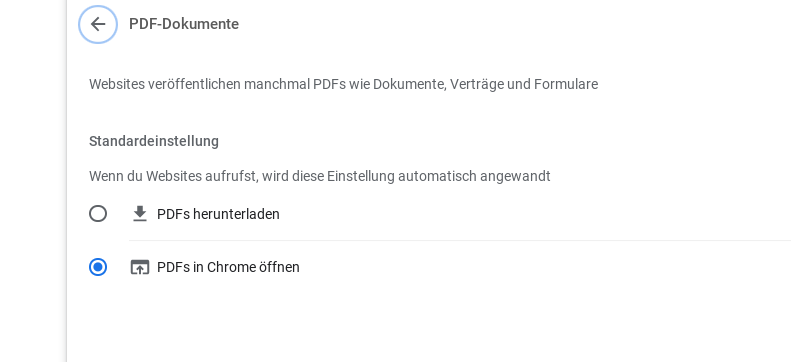
Task: Click the word 'Einstellung' in the hint sentence
Action: pos(361,176)
